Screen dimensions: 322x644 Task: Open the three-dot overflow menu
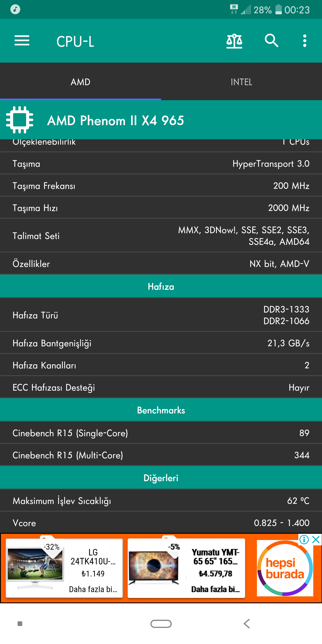pyautogui.click(x=305, y=41)
